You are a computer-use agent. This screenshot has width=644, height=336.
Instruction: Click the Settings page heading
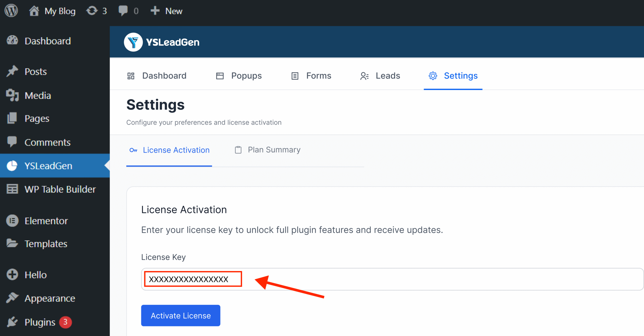point(155,105)
